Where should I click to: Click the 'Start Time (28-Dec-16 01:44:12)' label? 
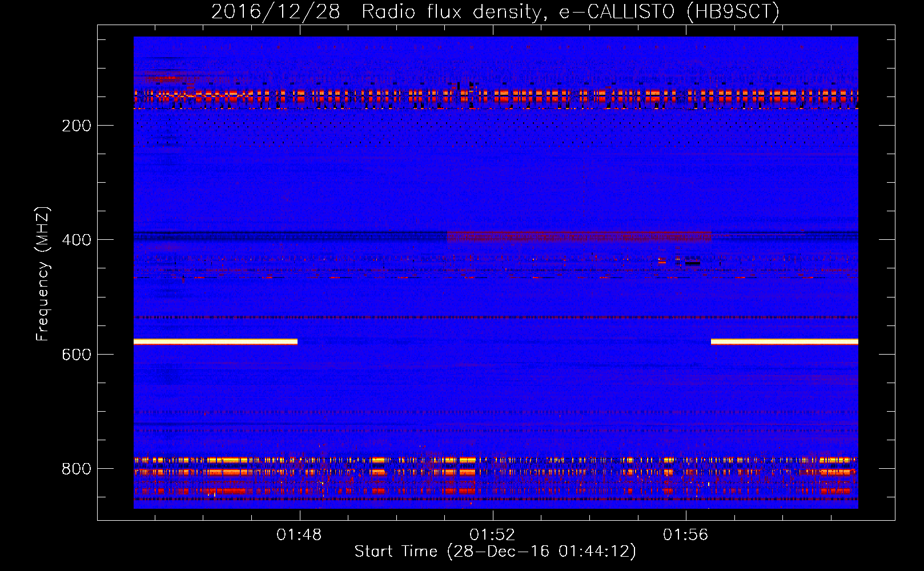pyautogui.click(x=495, y=552)
